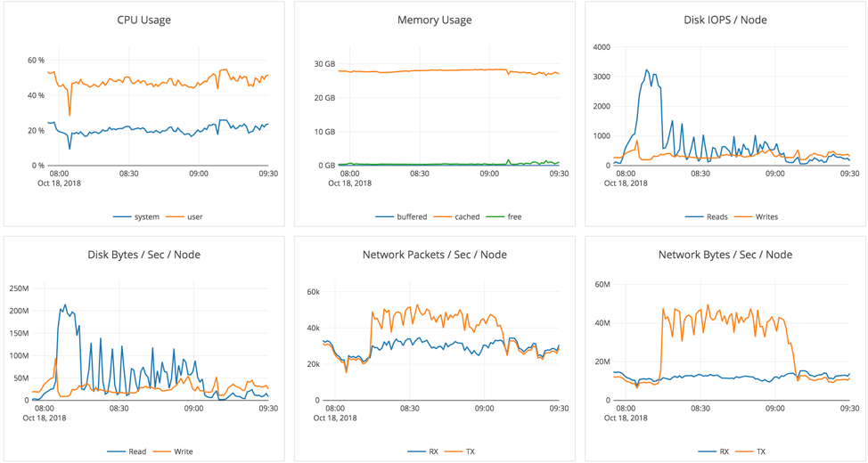Hide Read series in Disk Bytes legend

coord(136,451)
